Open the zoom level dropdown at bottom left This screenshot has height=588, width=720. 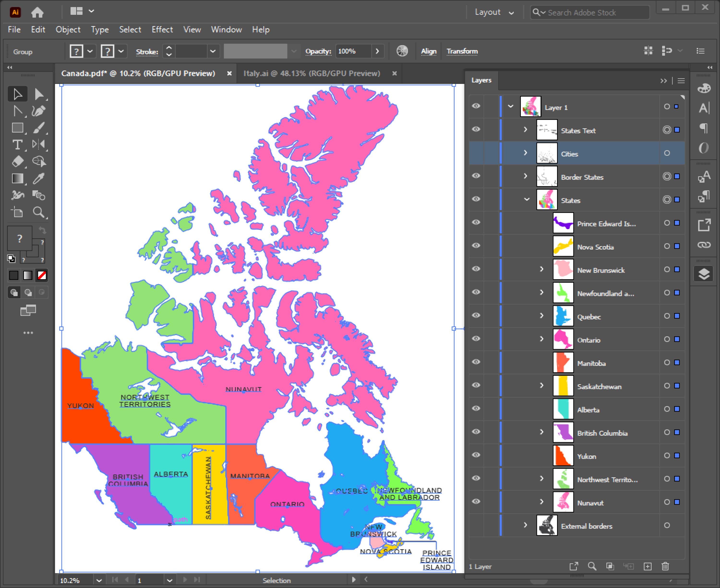pyautogui.click(x=99, y=580)
